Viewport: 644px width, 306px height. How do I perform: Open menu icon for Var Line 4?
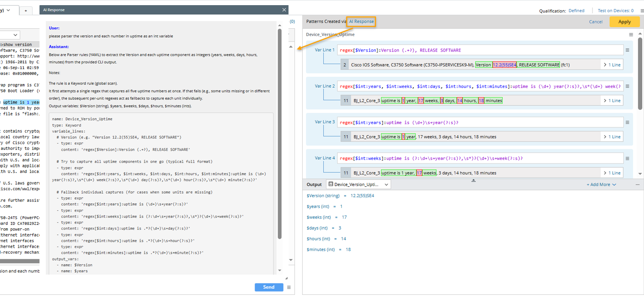tap(627, 158)
